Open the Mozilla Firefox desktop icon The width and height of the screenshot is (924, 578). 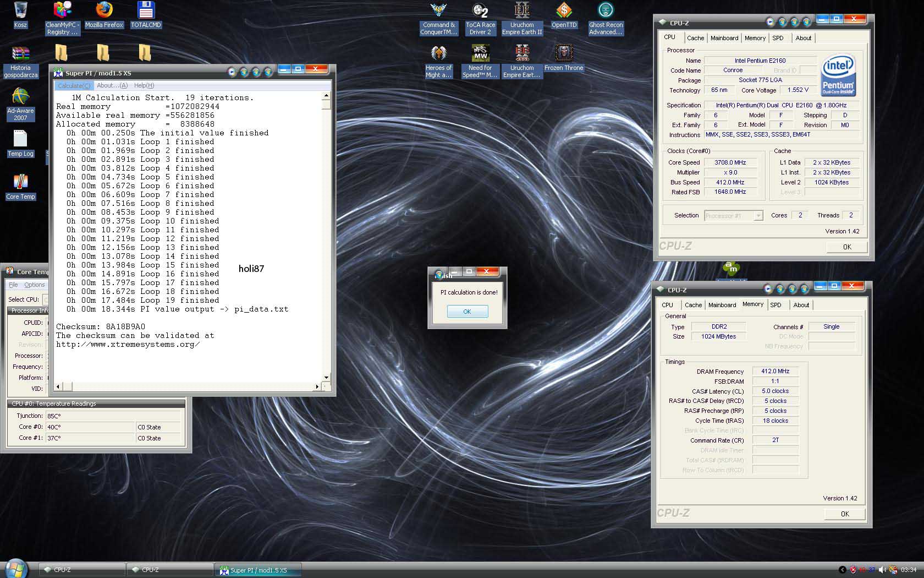104,15
